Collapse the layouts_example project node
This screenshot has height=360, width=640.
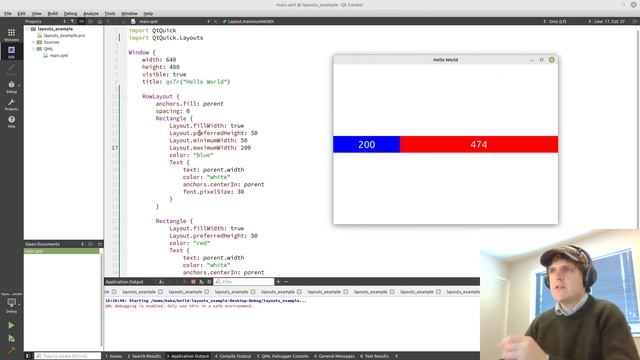27,29
